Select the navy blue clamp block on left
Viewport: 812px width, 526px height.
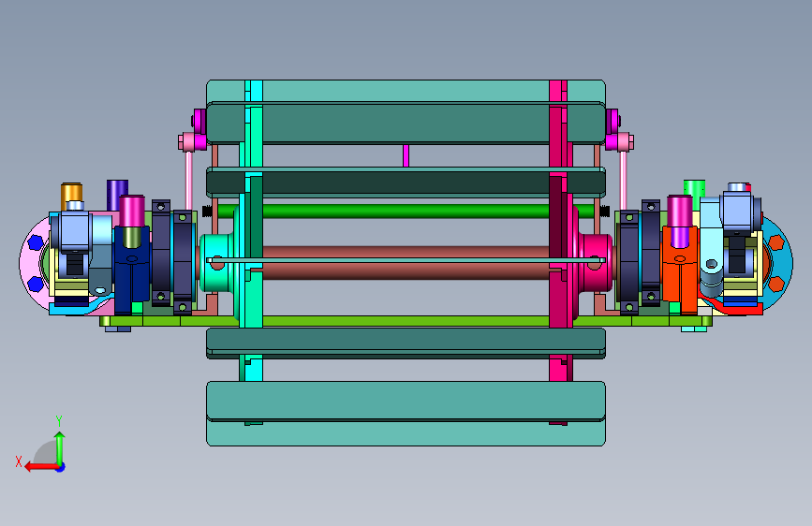coord(131,270)
